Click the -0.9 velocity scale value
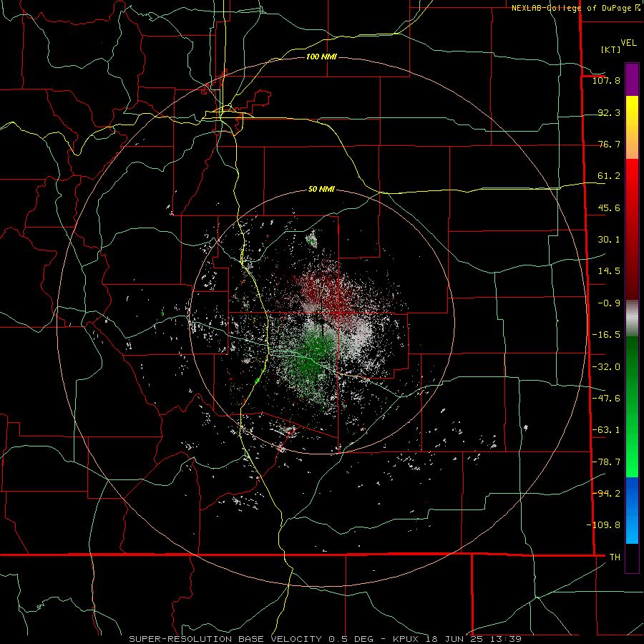This screenshot has width=644, height=644. coord(609,303)
